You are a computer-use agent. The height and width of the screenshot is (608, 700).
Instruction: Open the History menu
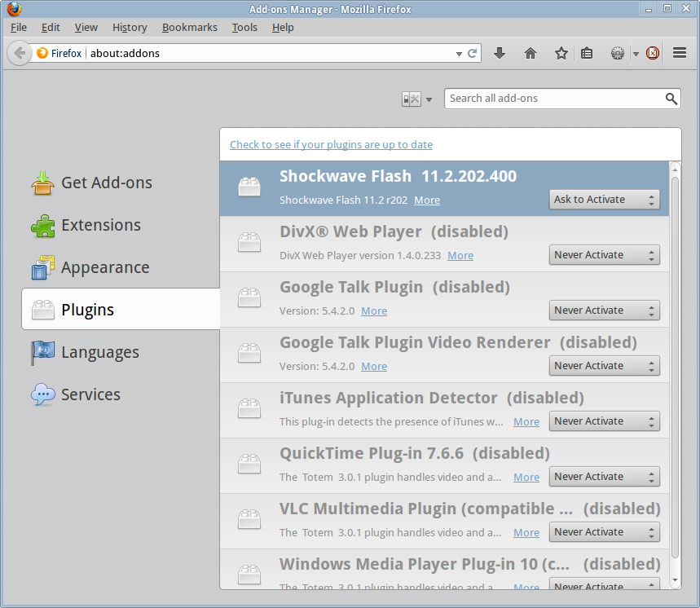(130, 27)
